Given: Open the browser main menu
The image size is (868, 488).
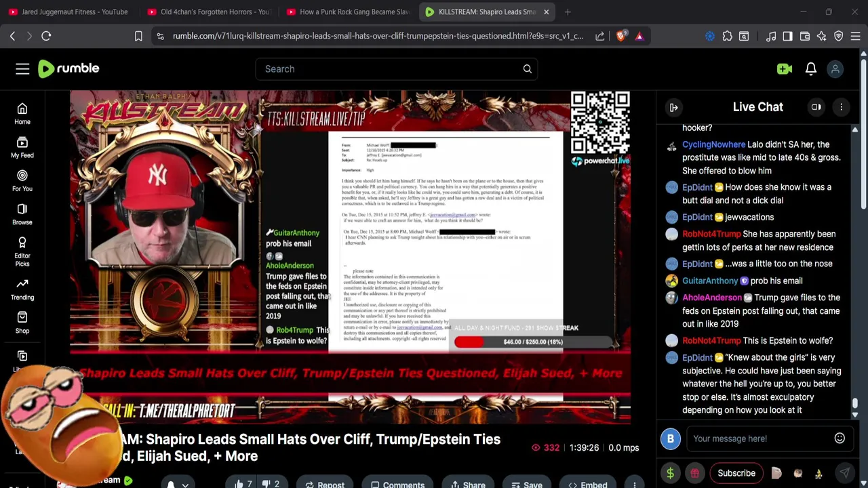Looking at the screenshot, I should (855, 36).
